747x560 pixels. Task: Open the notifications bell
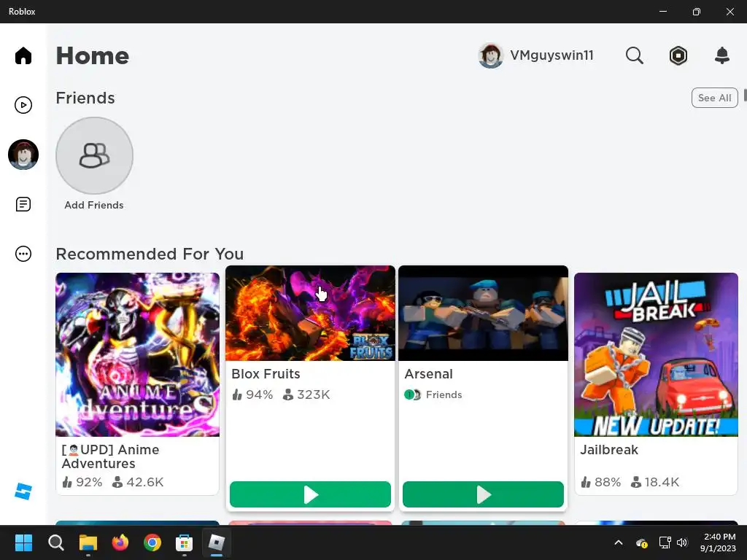722,55
